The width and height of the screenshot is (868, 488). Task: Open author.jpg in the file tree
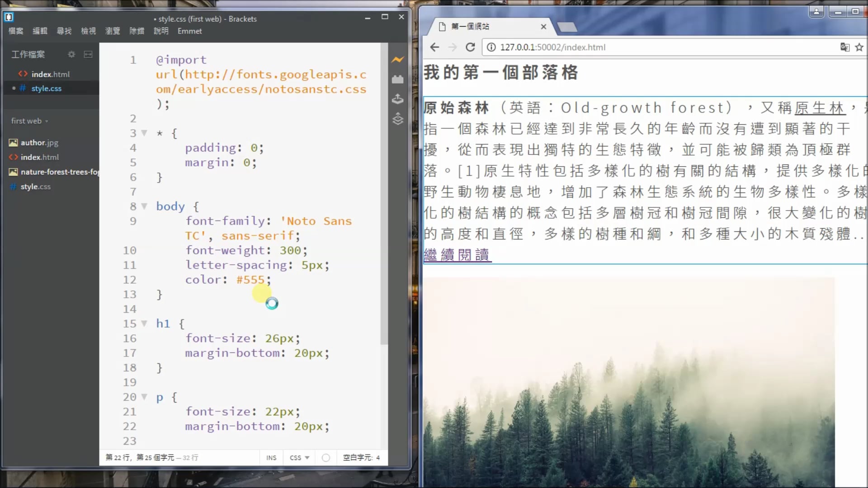pos(39,143)
